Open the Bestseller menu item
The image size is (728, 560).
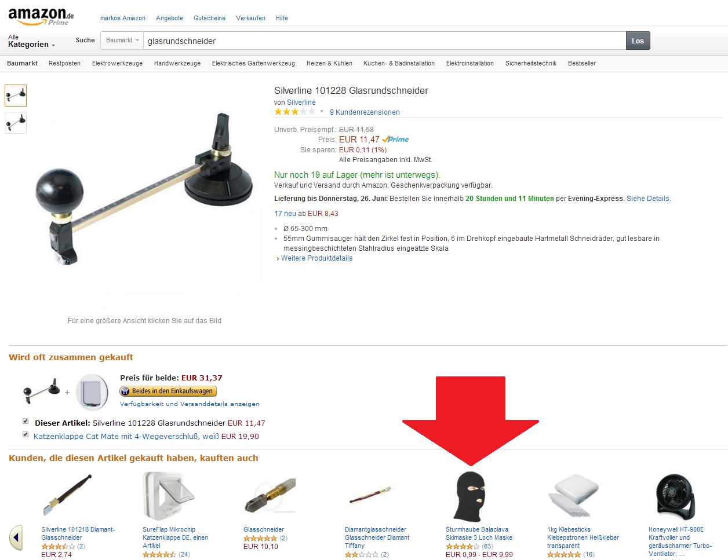coord(582,63)
